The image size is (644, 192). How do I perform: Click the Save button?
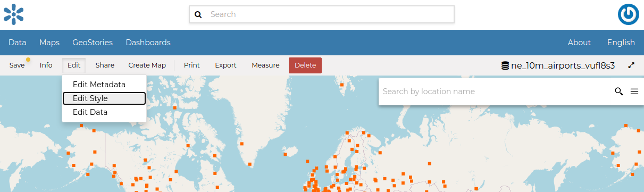pos(17,65)
